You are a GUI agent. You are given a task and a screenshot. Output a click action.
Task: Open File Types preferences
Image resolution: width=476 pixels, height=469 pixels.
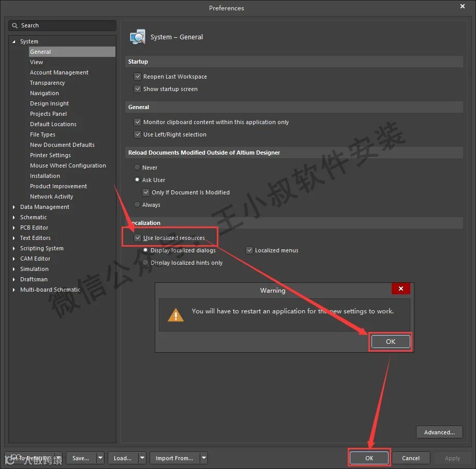(42, 134)
